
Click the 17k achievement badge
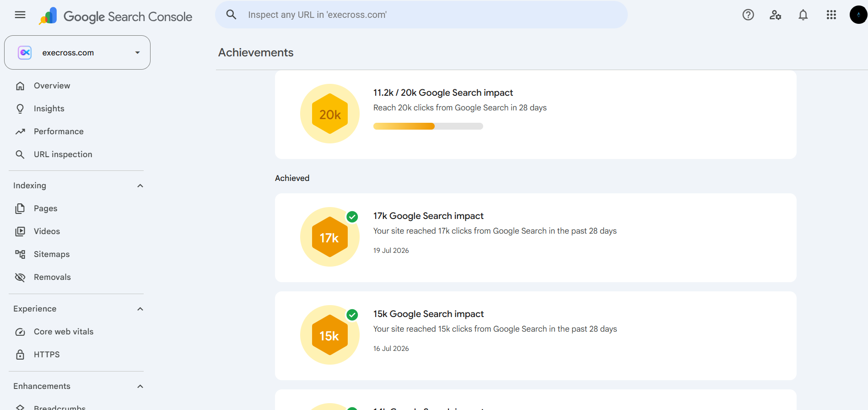[x=330, y=237]
